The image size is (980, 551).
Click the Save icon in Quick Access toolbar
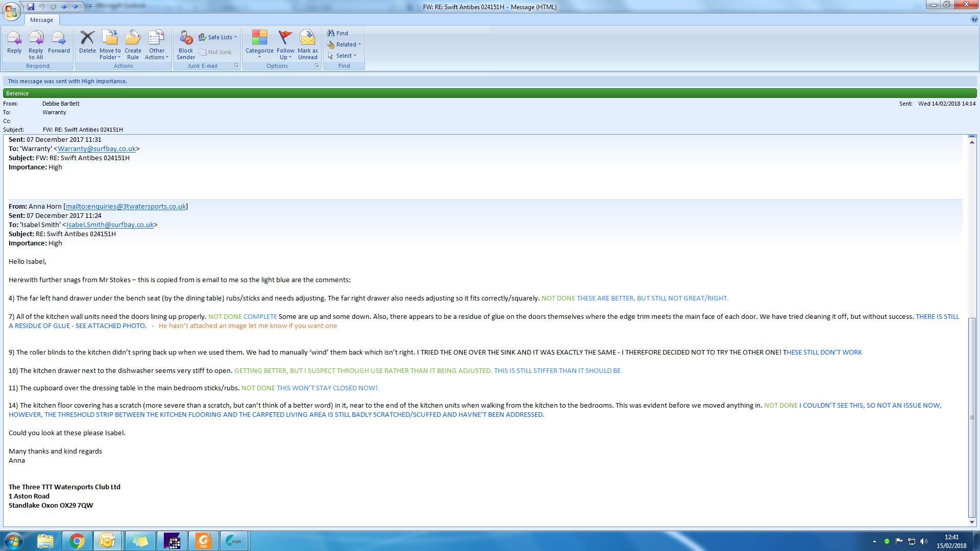tap(31, 7)
